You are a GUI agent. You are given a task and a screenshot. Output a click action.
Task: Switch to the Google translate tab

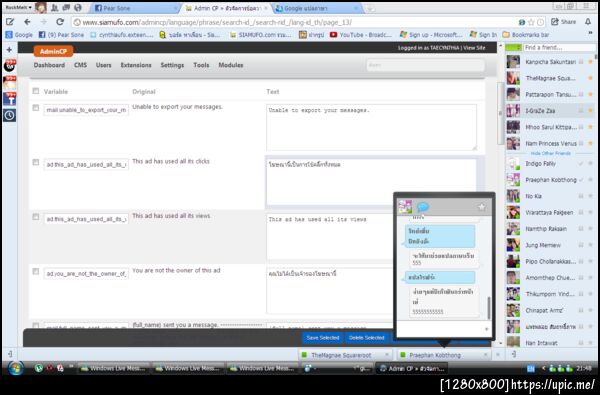pyautogui.click(x=318, y=8)
